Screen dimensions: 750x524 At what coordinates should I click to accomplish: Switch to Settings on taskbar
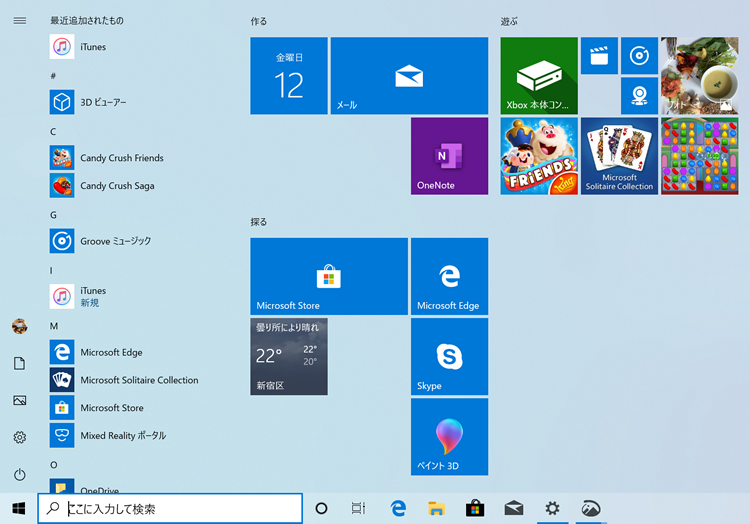coord(552,509)
